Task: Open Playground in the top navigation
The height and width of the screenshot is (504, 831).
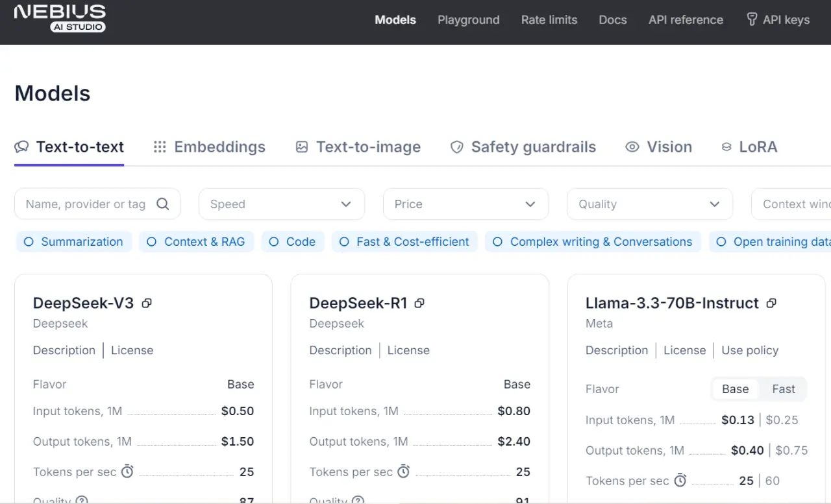Action: 469,20
